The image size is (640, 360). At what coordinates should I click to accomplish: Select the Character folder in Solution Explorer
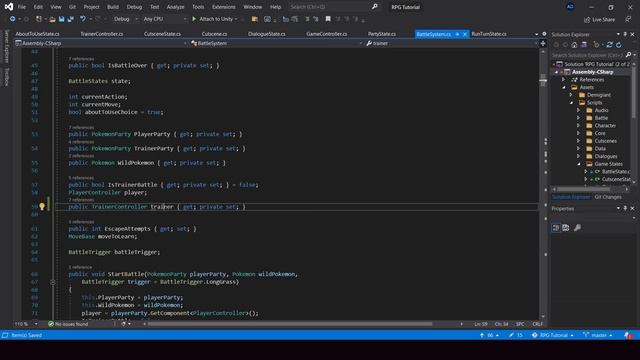tap(605, 126)
